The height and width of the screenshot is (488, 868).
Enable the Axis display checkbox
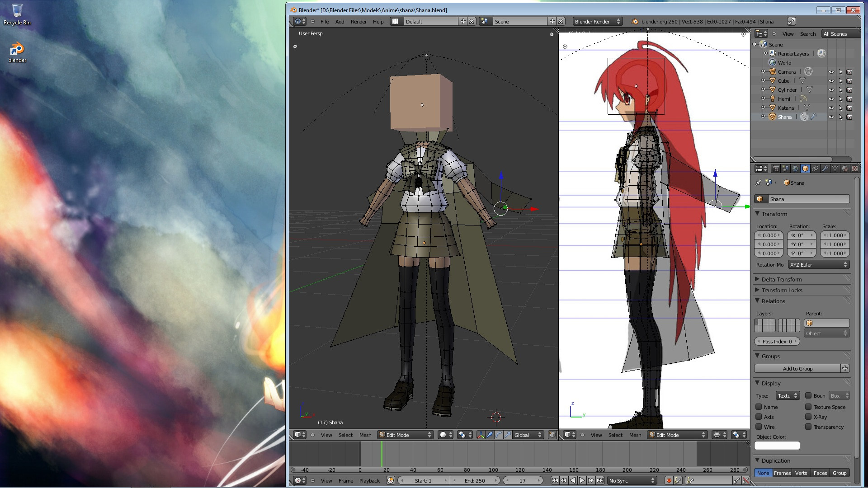coord(759,417)
